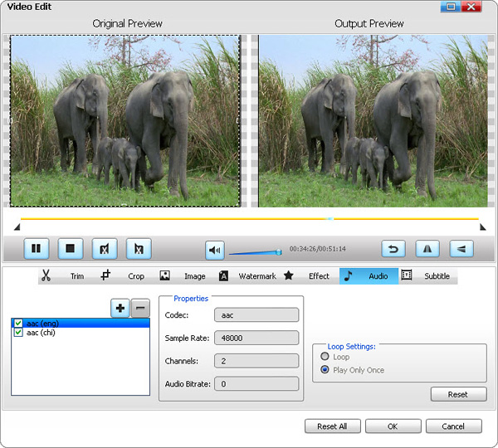Click the left trim marker triangle
The height and width of the screenshot is (448, 498).
point(17,226)
